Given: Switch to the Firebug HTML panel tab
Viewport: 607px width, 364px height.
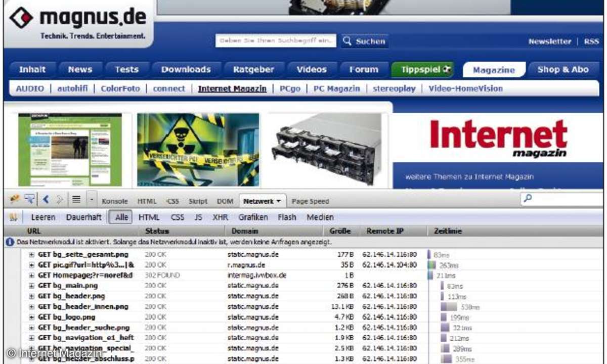Looking at the screenshot, I should (x=147, y=201).
